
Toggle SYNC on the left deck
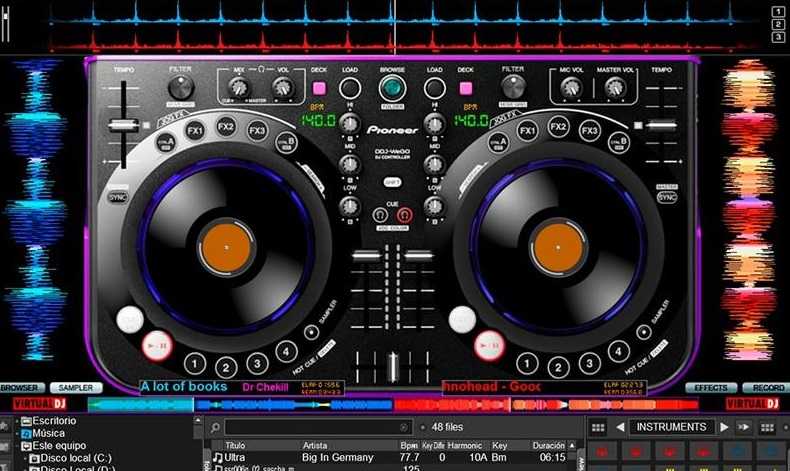[117, 197]
